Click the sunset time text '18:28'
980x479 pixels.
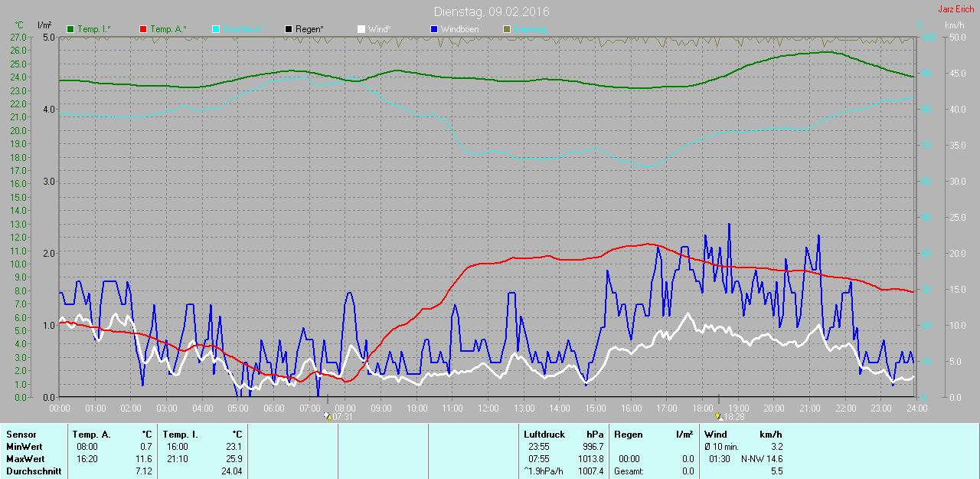click(733, 417)
